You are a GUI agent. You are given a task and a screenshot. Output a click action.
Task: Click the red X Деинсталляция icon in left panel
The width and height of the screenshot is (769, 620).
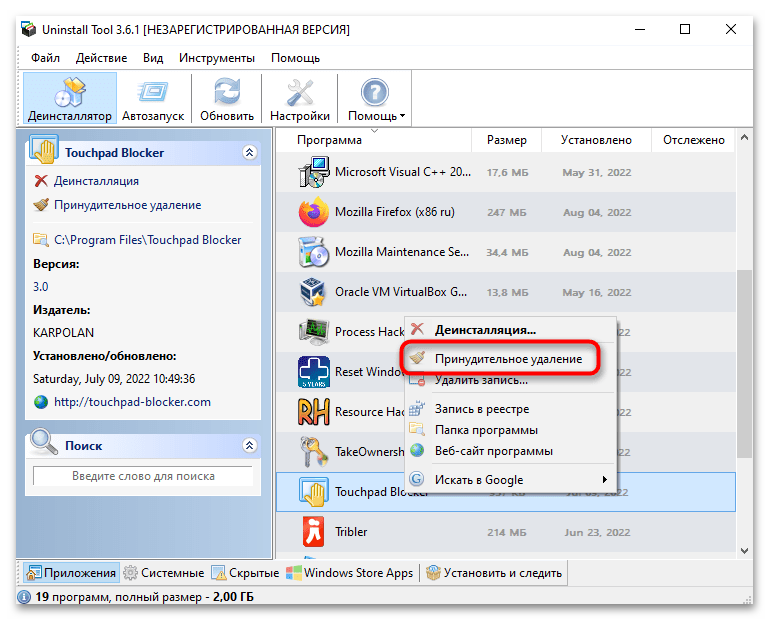pos(41,181)
